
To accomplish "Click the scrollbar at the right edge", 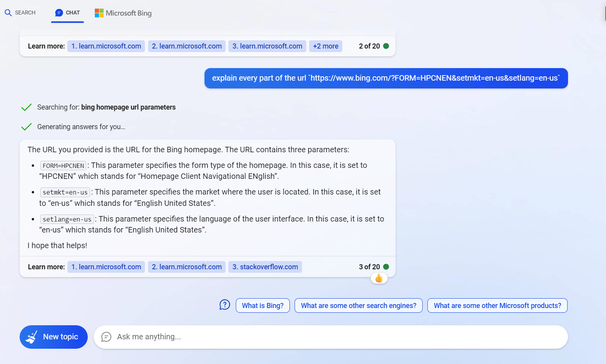I will pos(604,13).
